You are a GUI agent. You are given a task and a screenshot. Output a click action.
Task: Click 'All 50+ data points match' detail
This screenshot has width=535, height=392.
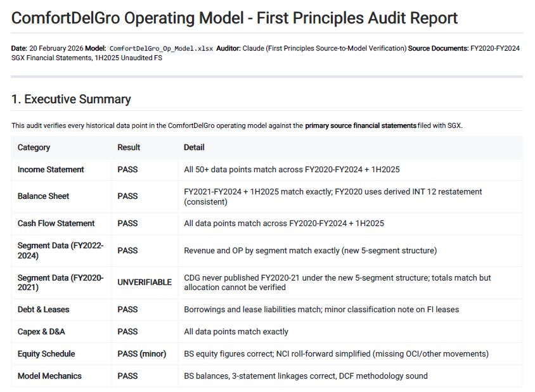(x=292, y=170)
